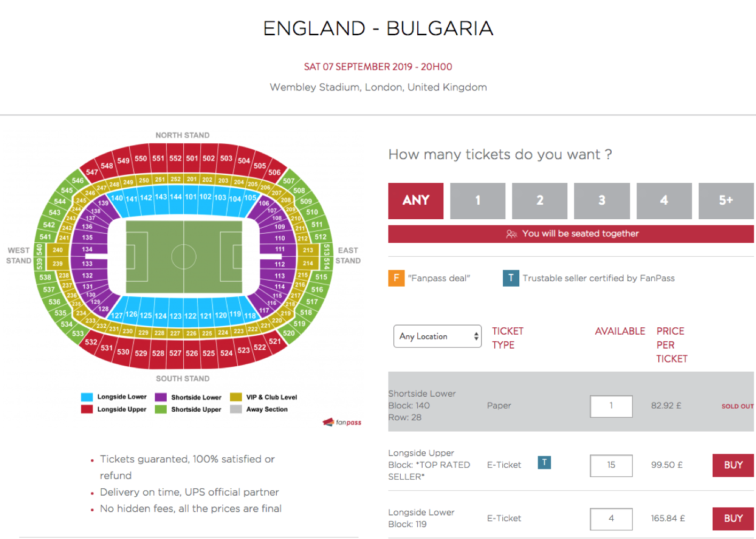
Task: Choose 4 tickets quantity button
Action: click(x=664, y=201)
